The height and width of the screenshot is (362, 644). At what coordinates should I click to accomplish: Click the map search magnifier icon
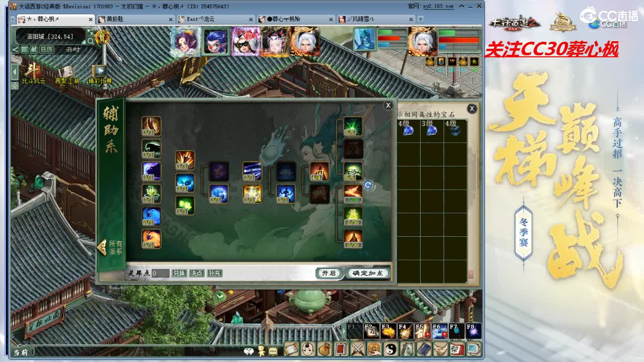90,40
